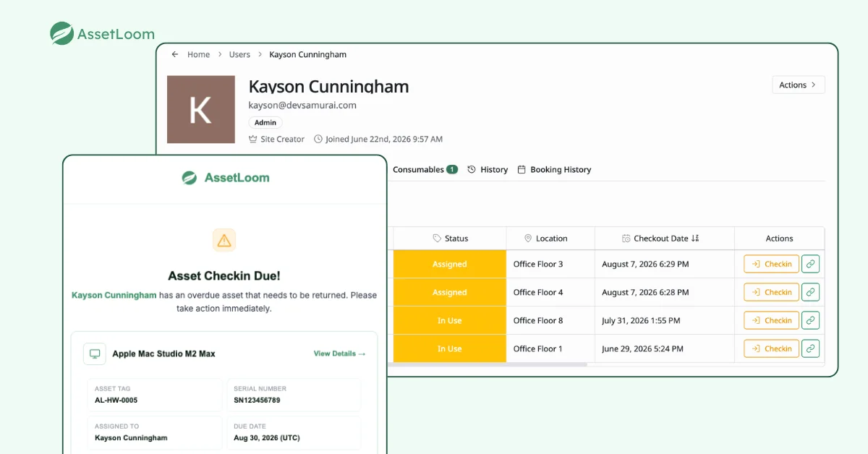Image resolution: width=868 pixels, height=454 pixels.
Task: Select the Assigned status in Office Floor 4 row
Action: pyautogui.click(x=450, y=292)
